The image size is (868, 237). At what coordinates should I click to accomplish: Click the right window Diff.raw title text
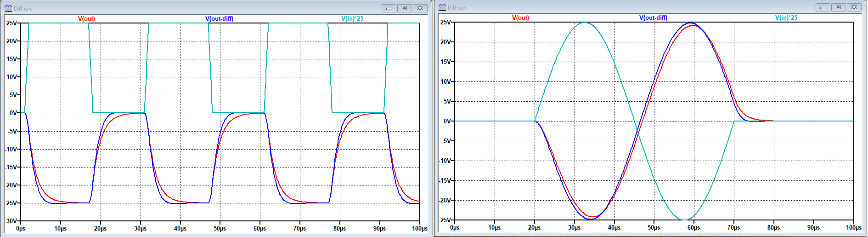tap(457, 8)
